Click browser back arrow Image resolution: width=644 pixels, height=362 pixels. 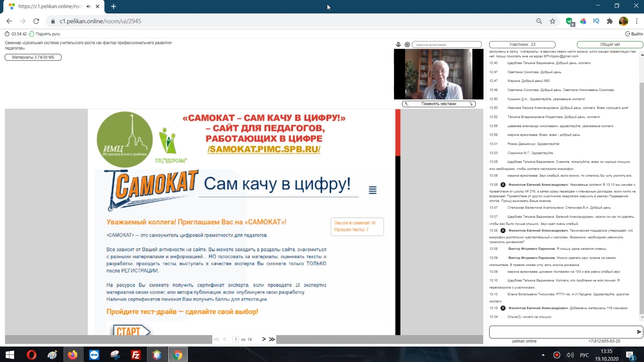(x=9, y=21)
